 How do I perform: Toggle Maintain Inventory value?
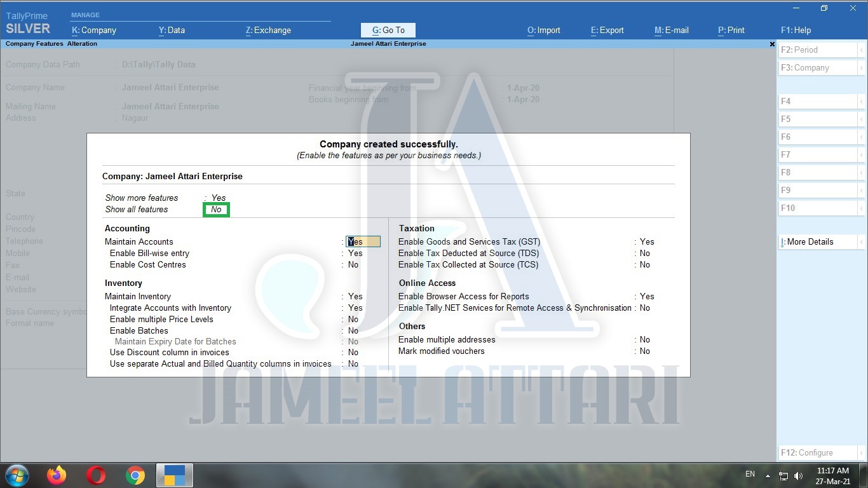(x=355, y=296)
